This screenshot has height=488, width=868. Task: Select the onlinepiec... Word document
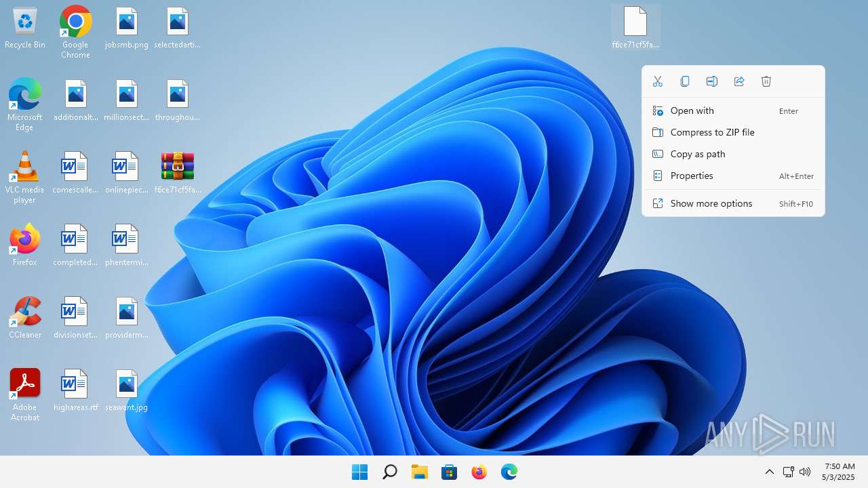tap(127, 174)
